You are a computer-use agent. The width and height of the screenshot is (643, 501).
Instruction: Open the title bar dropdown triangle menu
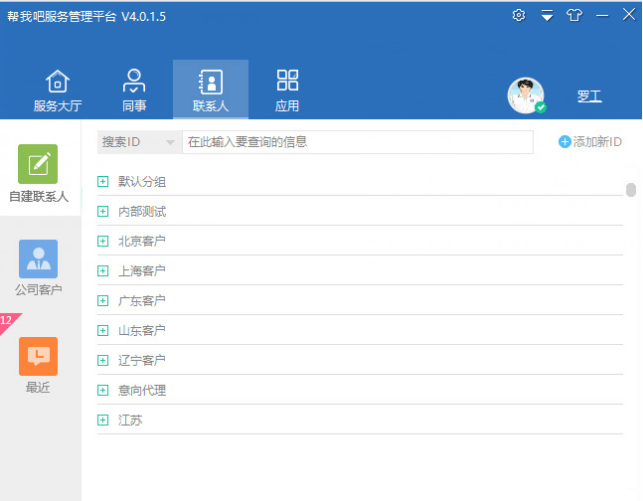tap(547, 16)
